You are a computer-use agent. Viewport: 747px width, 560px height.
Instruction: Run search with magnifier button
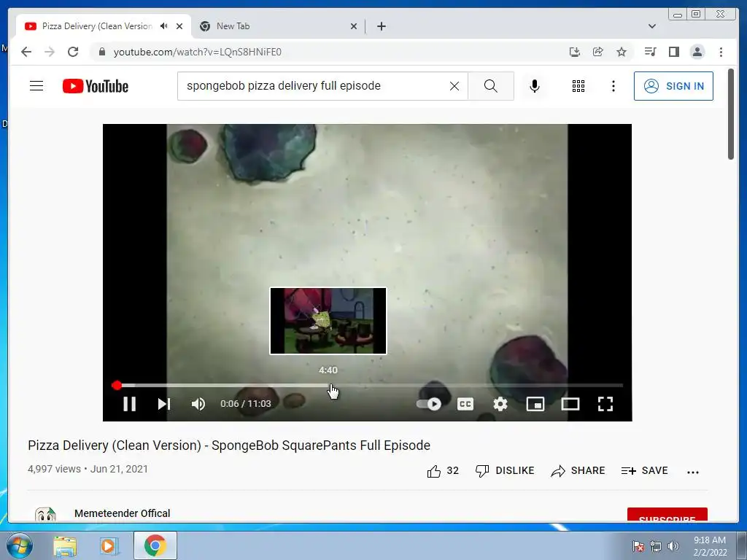coord(491,86)
